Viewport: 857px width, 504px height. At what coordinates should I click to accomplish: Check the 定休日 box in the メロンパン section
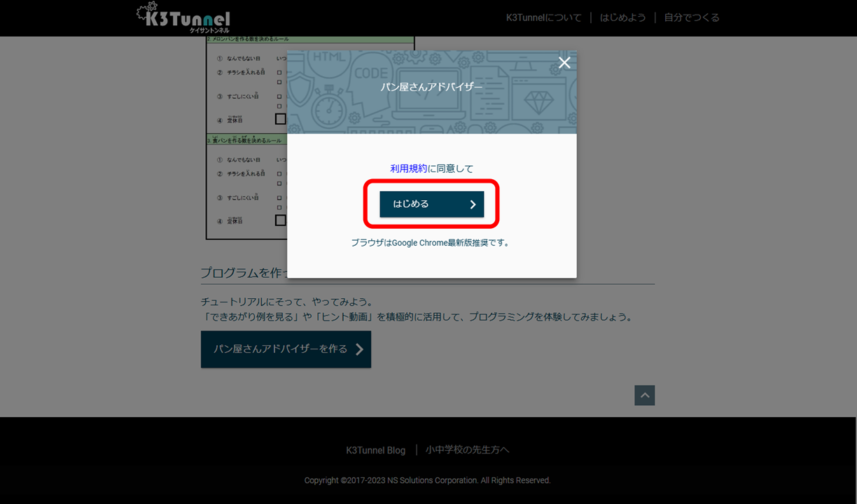tap(280, 119)
